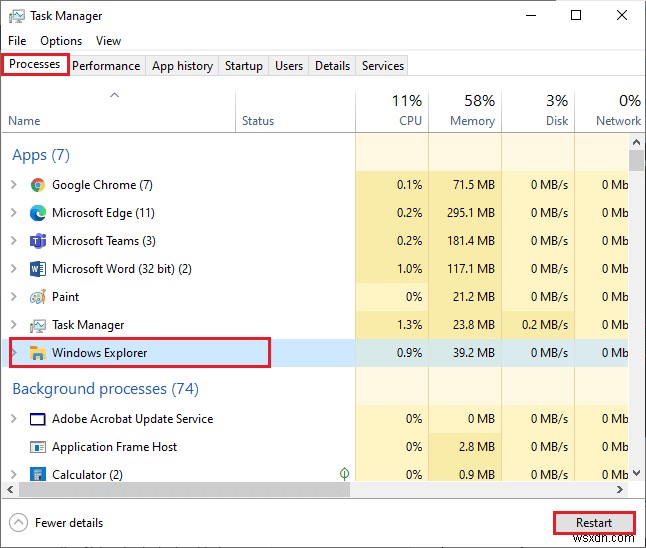646x548 pixels.
Task: Collapse view with Fewer details
Action: (x=57, y=522)
